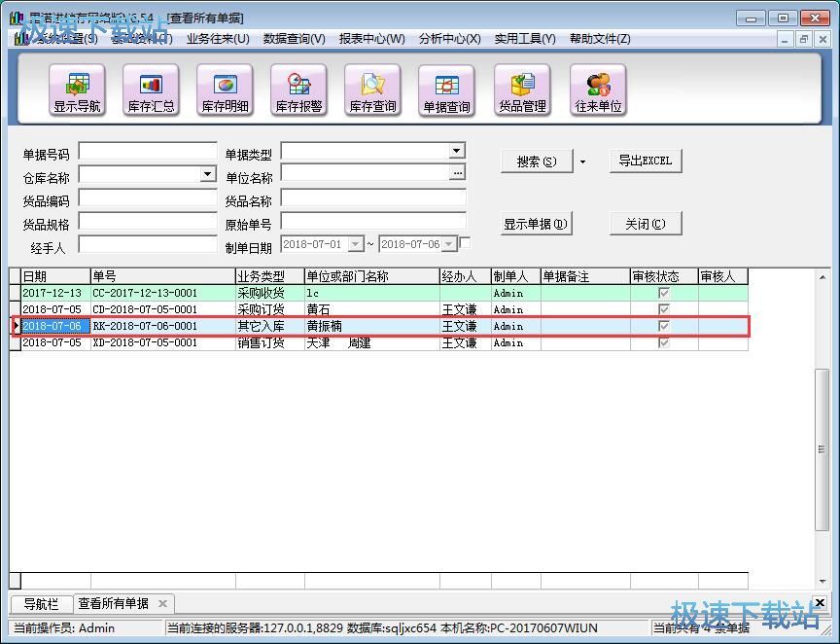The width and height of the screenshot is (840, 644).
Task: Click the 搜索(S) button
Action: point(537,161)
